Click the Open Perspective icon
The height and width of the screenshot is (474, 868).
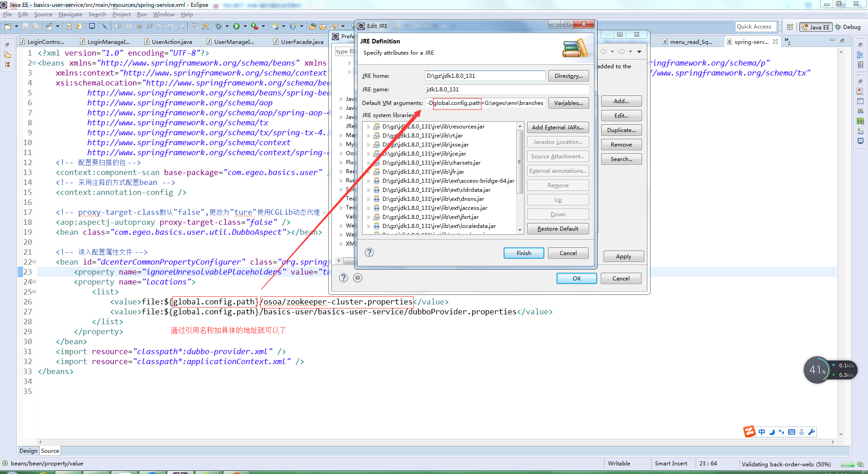coord(790,27)
